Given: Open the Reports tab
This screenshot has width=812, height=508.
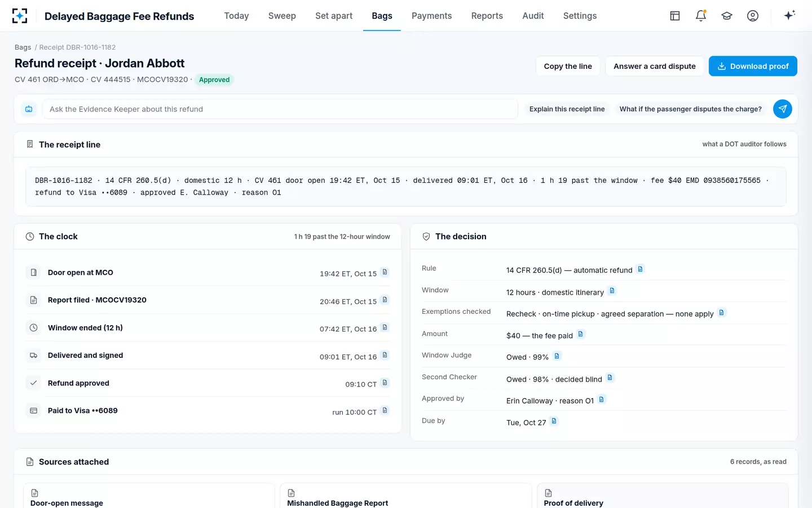Looking at the screenshot, I should pyautogui.click(x=487, y=16).
